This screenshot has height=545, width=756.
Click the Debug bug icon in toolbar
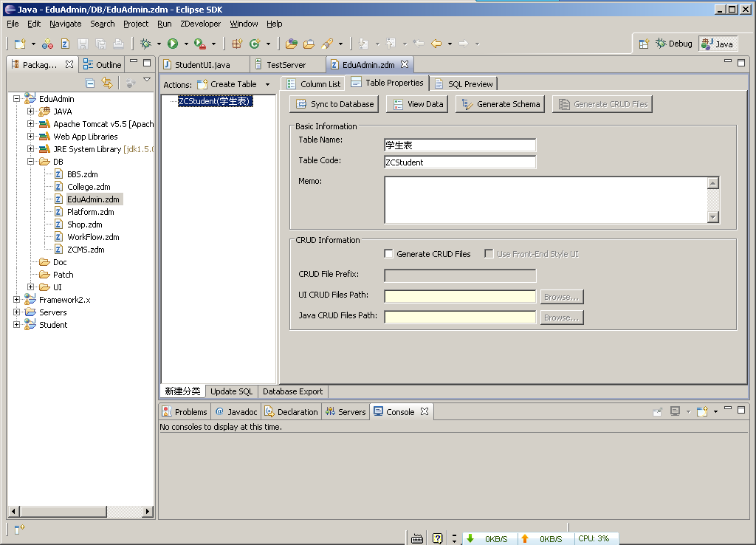(x=146, y=44)
